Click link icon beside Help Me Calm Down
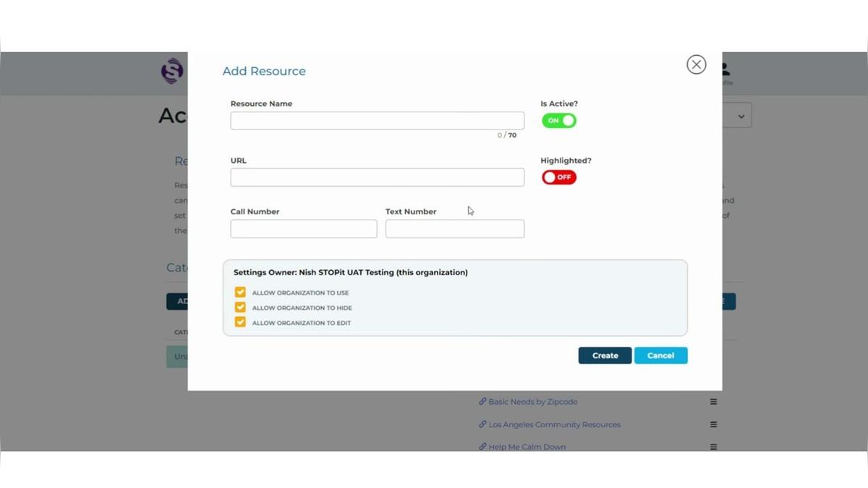The image size is (868, 488). [482, 447]
